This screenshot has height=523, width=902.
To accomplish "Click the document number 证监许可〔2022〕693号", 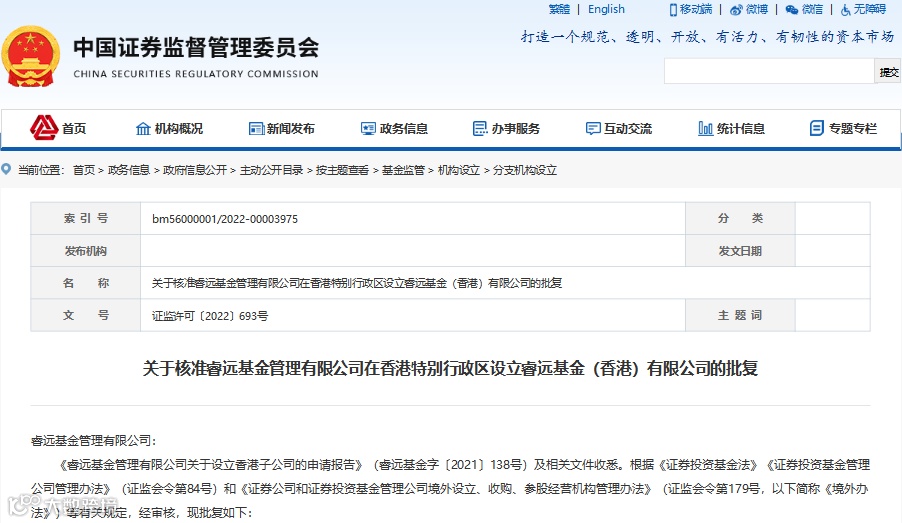I will [x=210, y=315].
